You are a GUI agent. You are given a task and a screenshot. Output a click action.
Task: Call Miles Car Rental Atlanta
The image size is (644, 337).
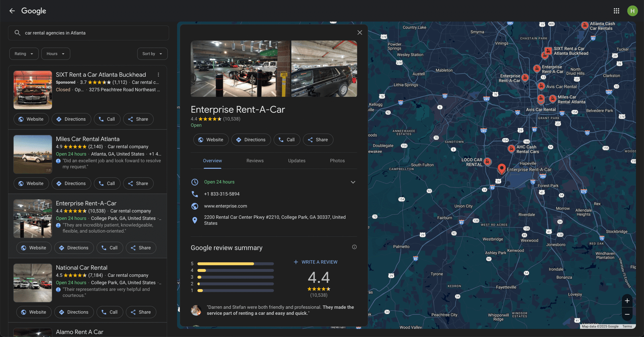click(107, 183)
